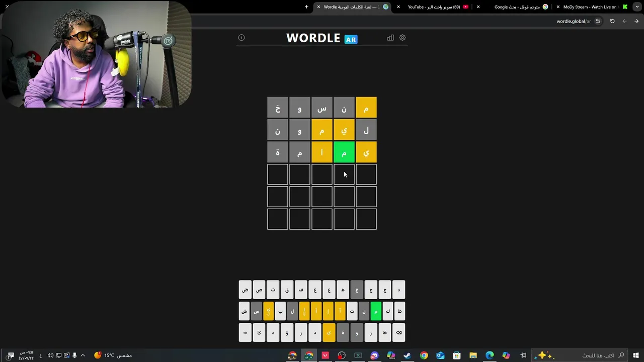
Task: Click the AR language badge
Action: (x=351, y=39)
